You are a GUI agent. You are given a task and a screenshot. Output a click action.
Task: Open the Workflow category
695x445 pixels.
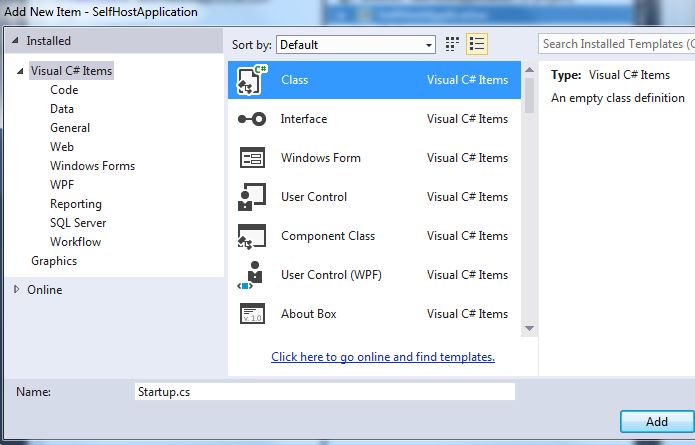(x=76, y=242)
